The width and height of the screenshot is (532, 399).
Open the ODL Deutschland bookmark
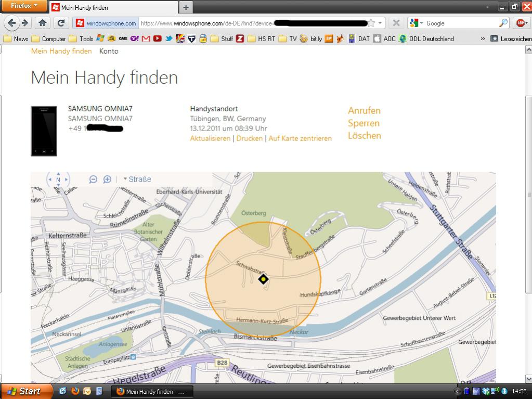click(x=426, y=38)
